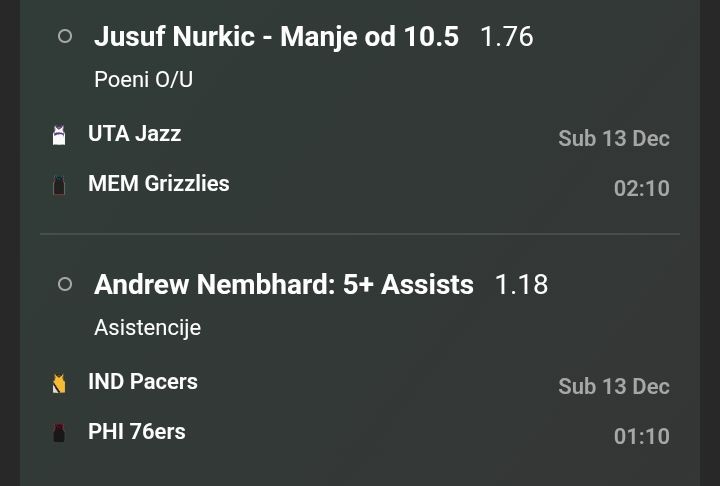Open the UTA Jazz team name
Image resolution: width=720 pixels, height=486 pixels.
point(134,134)
